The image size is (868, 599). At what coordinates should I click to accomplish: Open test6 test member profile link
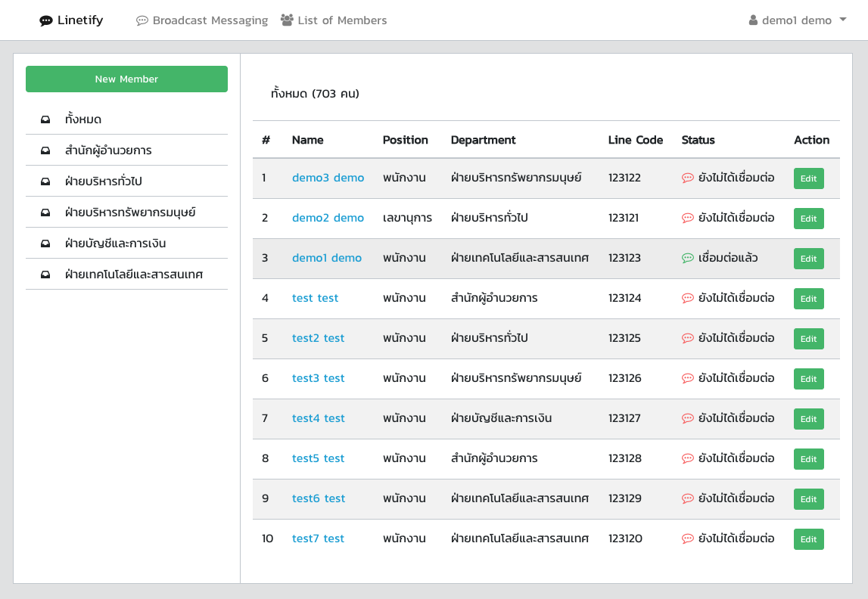click(319, 499)
